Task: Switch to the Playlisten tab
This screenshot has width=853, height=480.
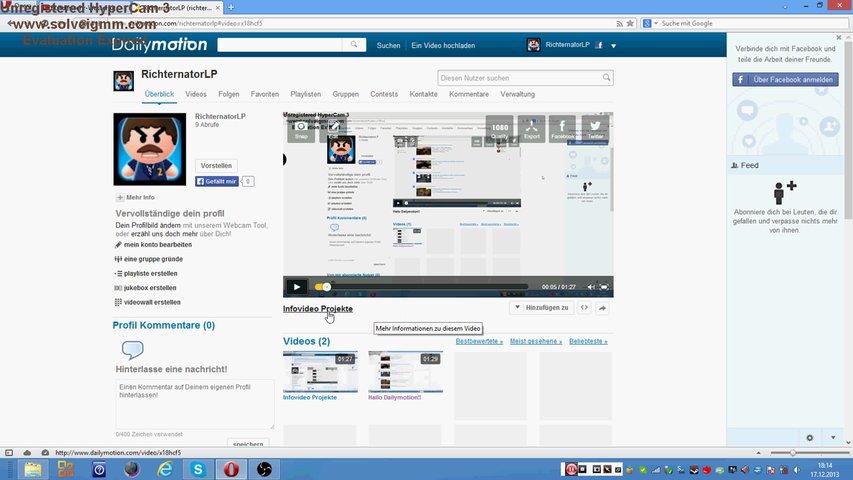Action: click(x=305, y=94)
